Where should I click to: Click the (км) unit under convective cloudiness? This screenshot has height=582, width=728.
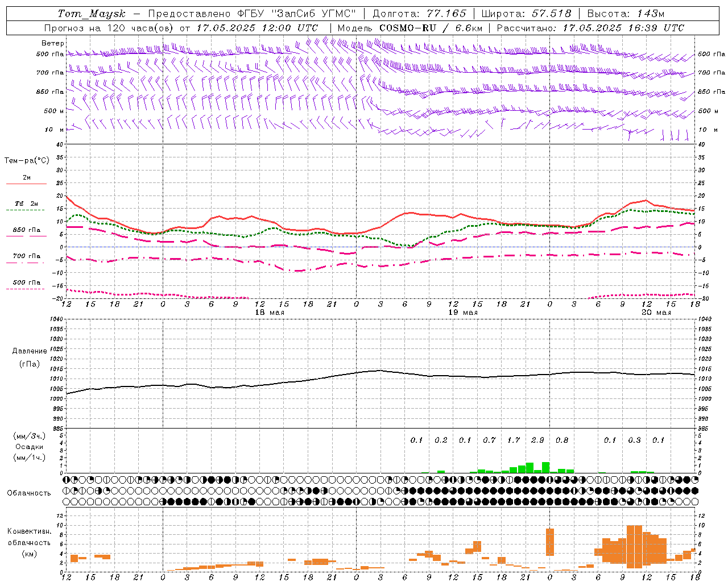click(30, 554)
